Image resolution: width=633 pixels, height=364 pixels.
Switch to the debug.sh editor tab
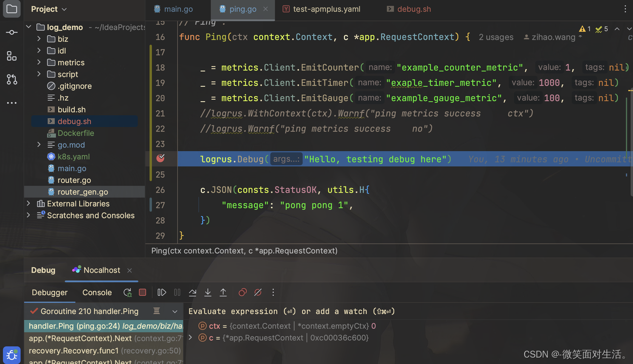409,9
